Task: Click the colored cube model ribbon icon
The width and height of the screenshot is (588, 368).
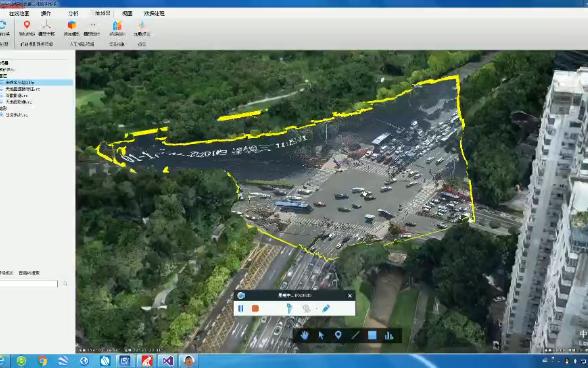Action: 72,25
